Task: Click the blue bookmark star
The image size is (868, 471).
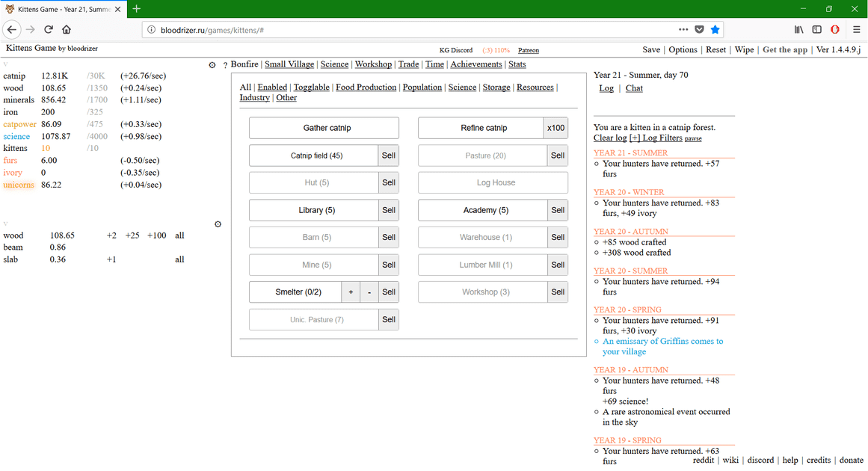Action: tap(715, 29)
